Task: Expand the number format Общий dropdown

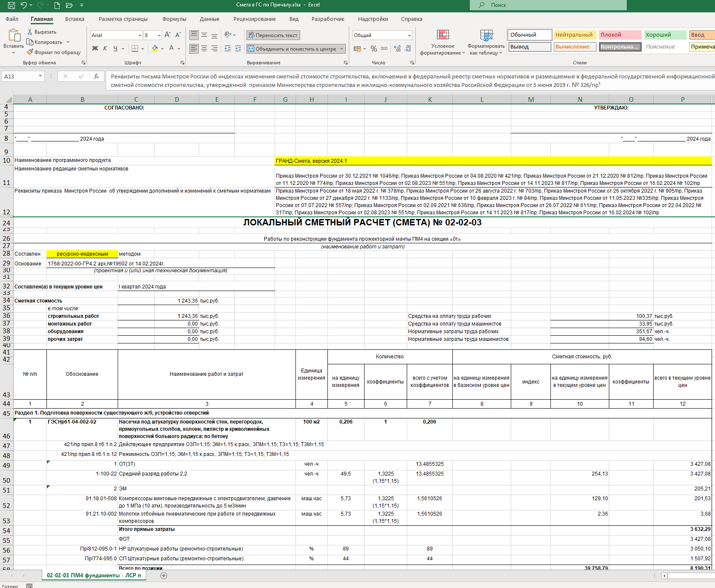Action: [409, 35]
